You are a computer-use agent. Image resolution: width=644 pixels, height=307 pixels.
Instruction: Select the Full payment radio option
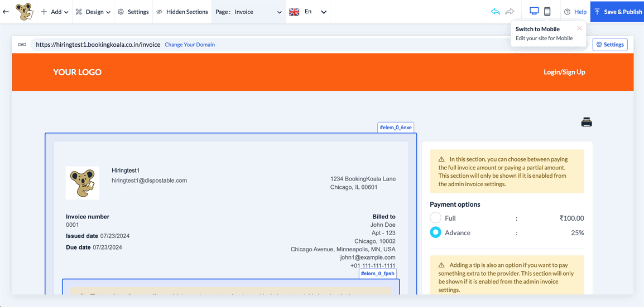(435, 218)
